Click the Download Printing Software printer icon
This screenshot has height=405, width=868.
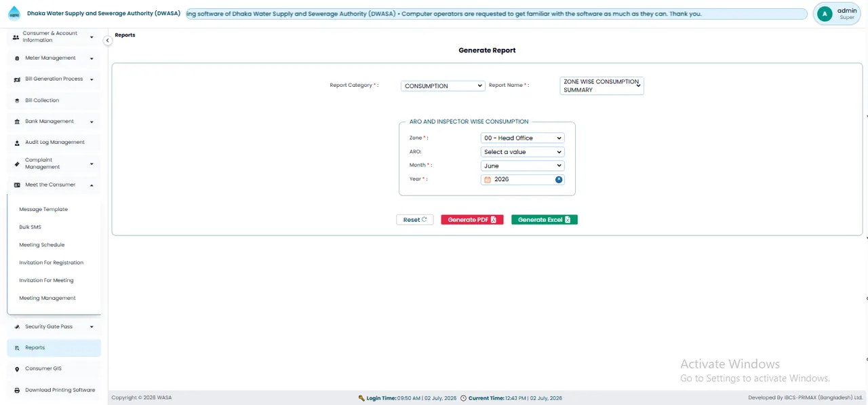[17, 391]
